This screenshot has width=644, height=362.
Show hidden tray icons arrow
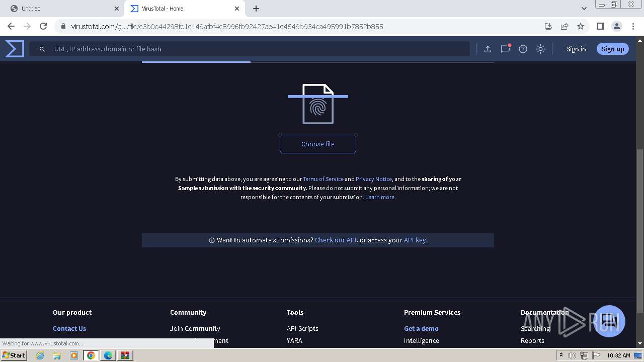coord(561,355)
